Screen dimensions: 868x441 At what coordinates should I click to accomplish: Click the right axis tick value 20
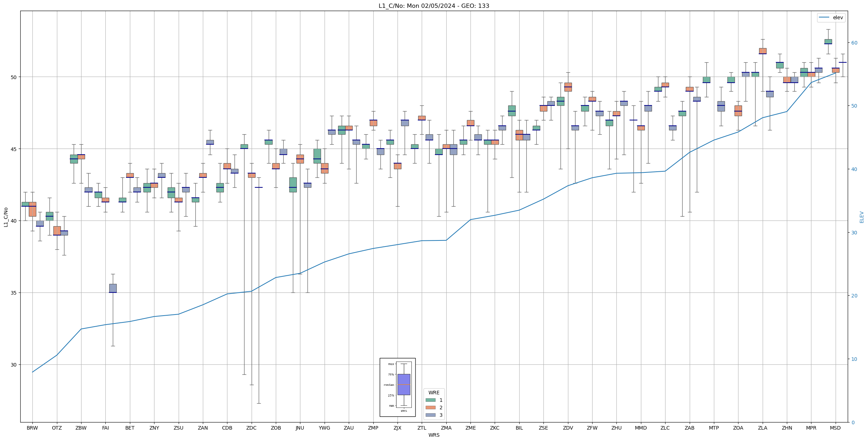pos(854,296)
